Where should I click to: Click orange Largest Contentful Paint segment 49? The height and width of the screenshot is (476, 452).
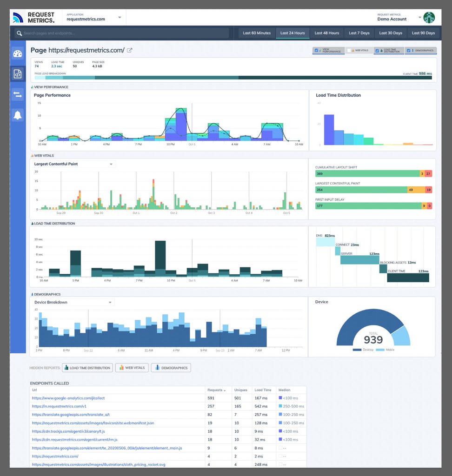tap(416, 190)
